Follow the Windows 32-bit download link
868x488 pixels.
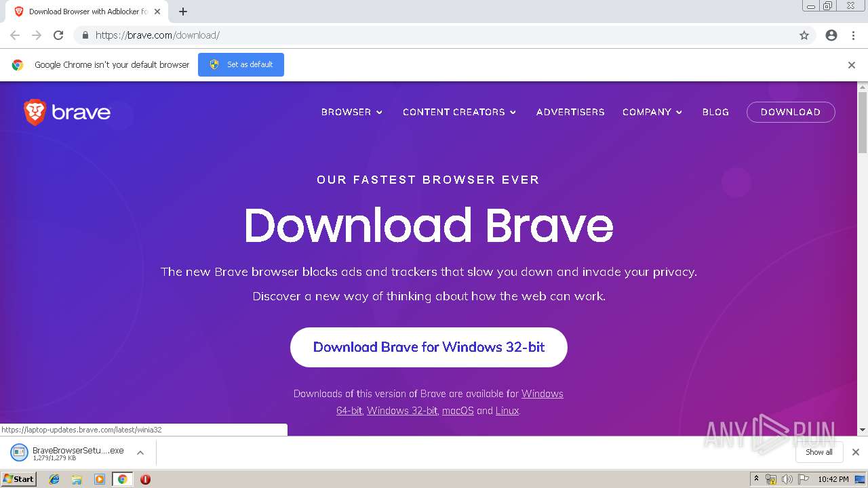(x=402, y=411)
